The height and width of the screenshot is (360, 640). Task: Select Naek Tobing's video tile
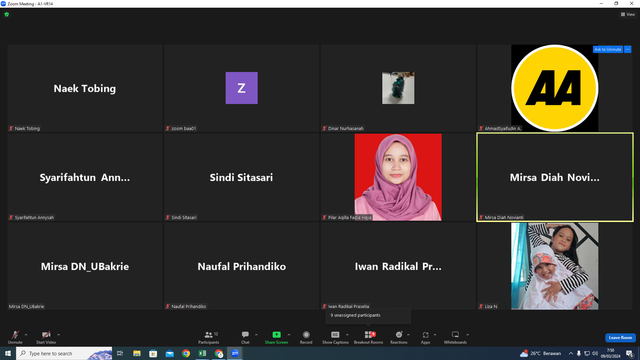click(85, 88)
